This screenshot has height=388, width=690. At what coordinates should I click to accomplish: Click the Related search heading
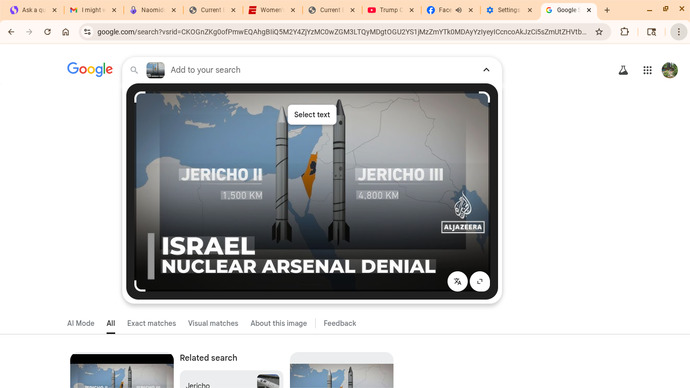pos(208,358)
